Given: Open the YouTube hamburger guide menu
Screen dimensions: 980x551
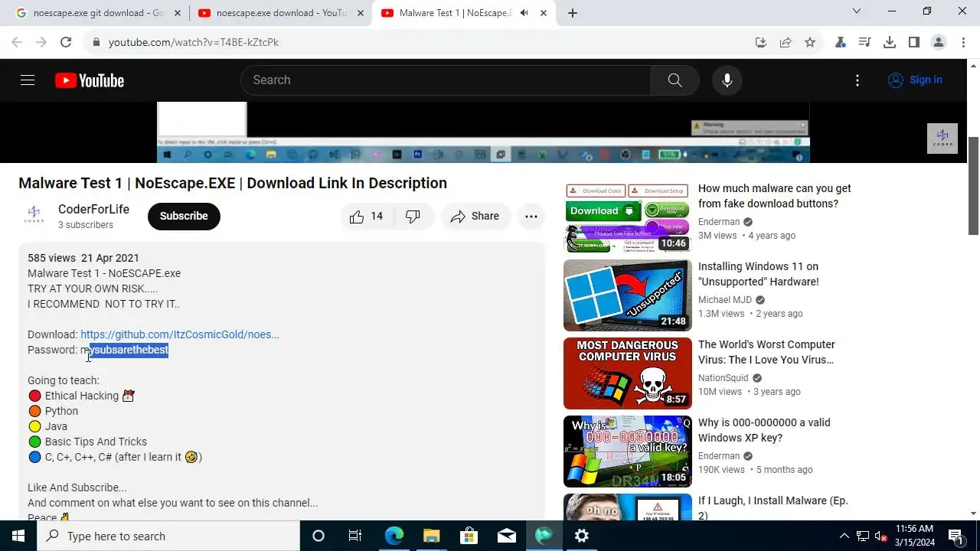Looking at the screenshot, I should [28, 80].
